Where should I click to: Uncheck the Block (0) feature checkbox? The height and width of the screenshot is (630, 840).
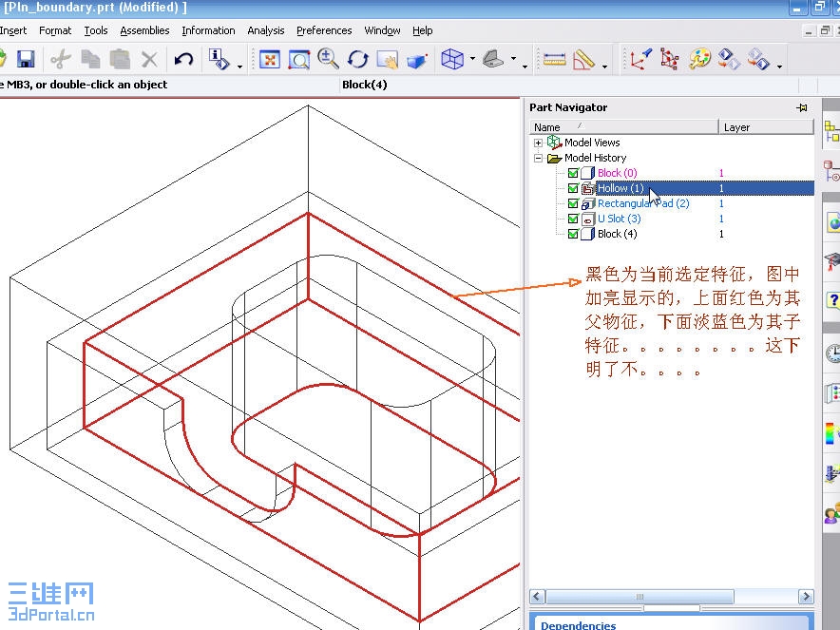(x=573, y=173)
